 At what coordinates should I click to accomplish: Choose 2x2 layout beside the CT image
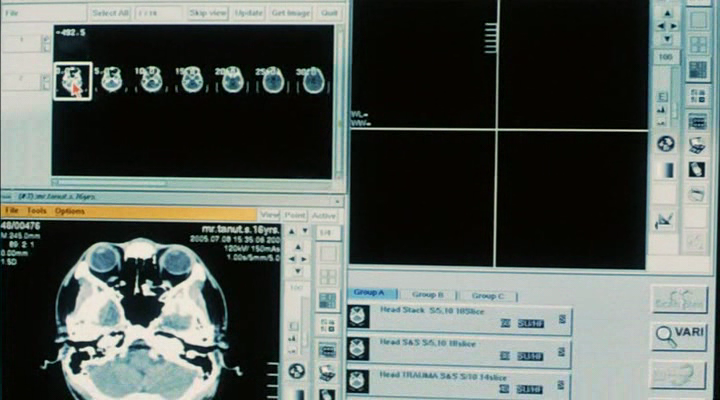pyautogui.click(x=328, y=277)
